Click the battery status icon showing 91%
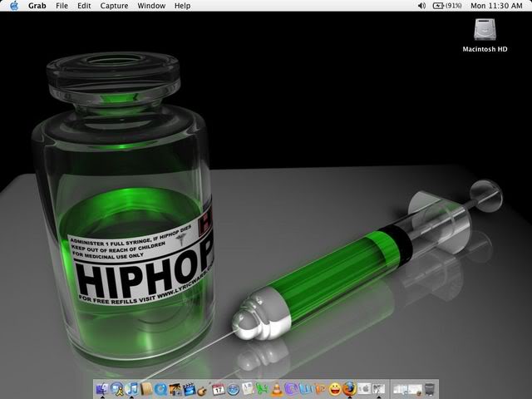 pos(447,6)
